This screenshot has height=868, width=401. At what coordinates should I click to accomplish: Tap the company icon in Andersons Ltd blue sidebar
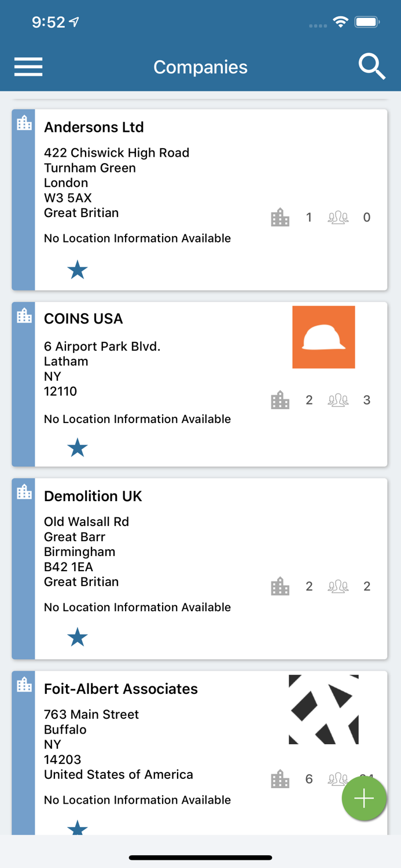coord(23,123)
